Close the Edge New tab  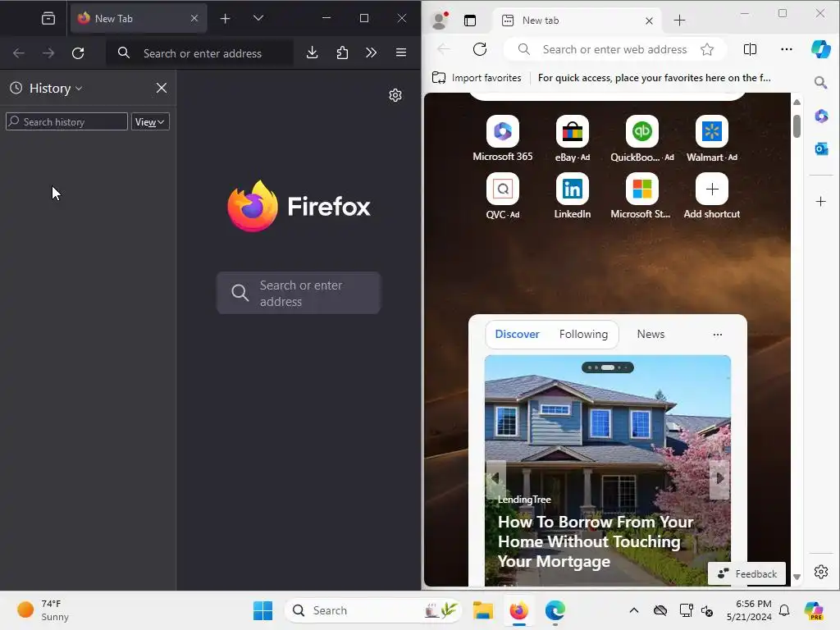pos(649,21)
